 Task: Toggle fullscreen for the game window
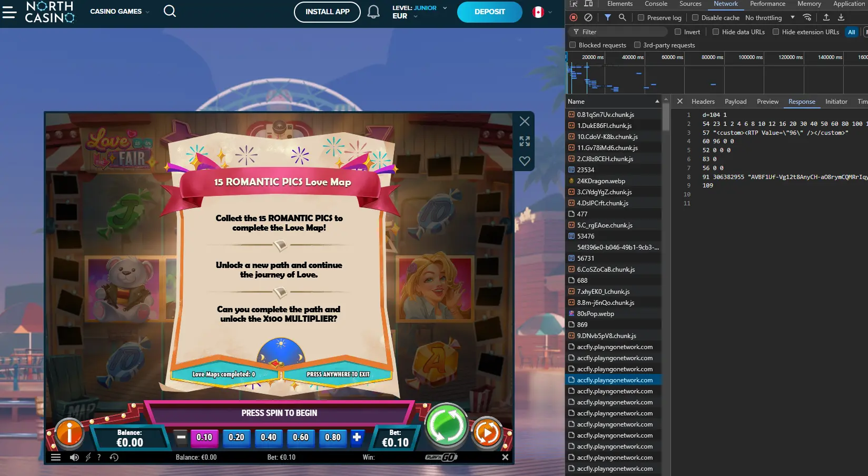(x=525, y=141)
